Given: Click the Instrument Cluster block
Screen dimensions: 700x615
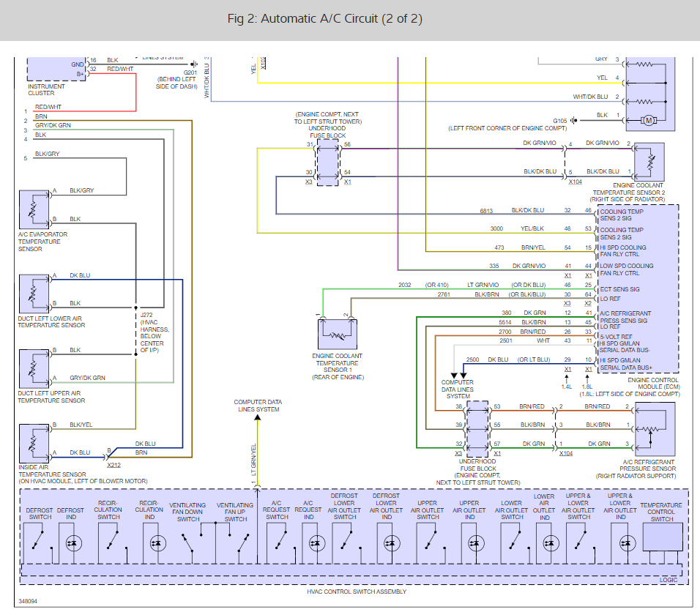Looking at the screenshot, I should tap(56, 68).
